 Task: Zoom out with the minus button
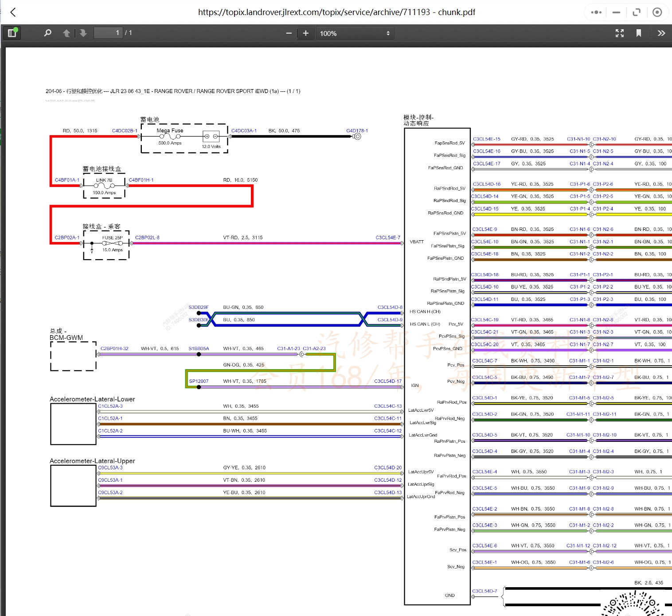[x=289, y=33]
